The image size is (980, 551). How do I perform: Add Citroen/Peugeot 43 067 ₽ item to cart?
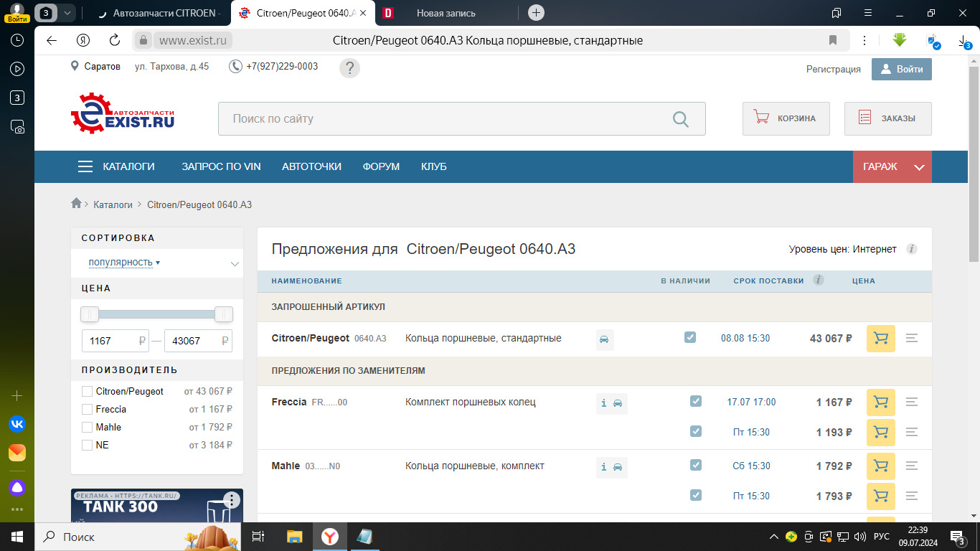(x=881, y=339)
